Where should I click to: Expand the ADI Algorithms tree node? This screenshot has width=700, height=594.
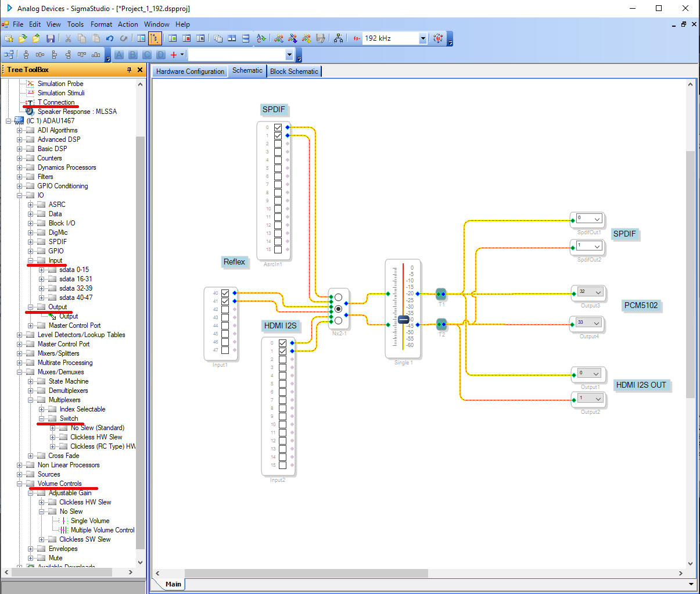20,130
